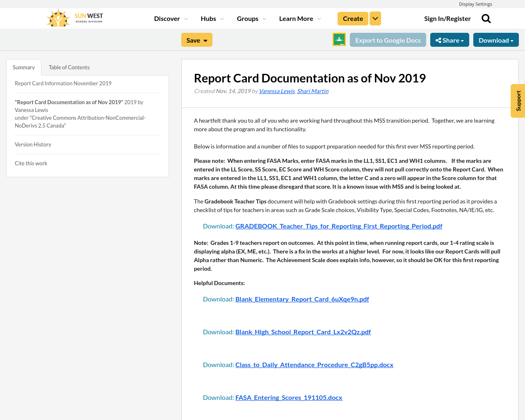Open the Share dropdown menu
This screenshot has height=420, width=525.
click(x=450, y=39)
